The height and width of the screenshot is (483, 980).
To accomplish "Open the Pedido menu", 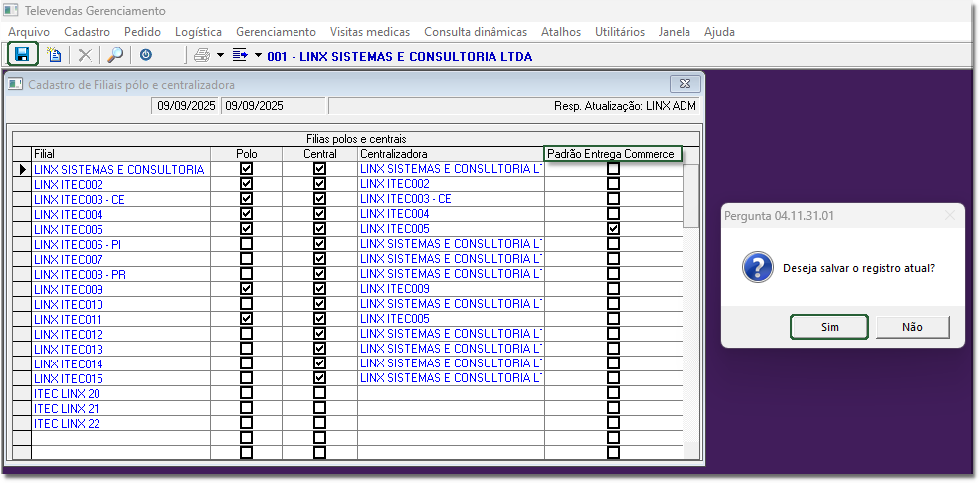I will pyautogui.click(x=142, y=31).
